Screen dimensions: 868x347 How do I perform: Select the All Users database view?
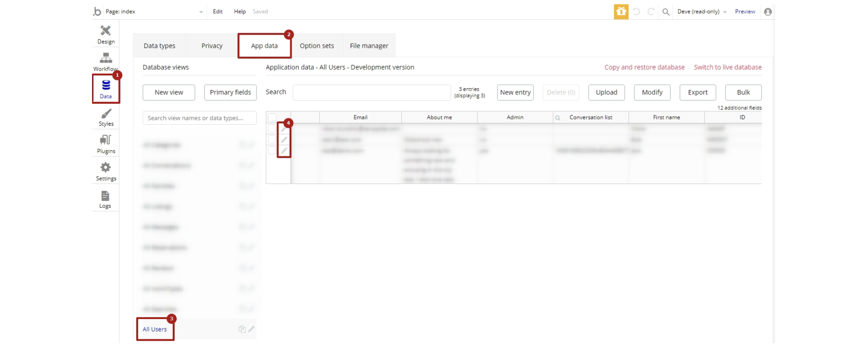pos(155,329)
